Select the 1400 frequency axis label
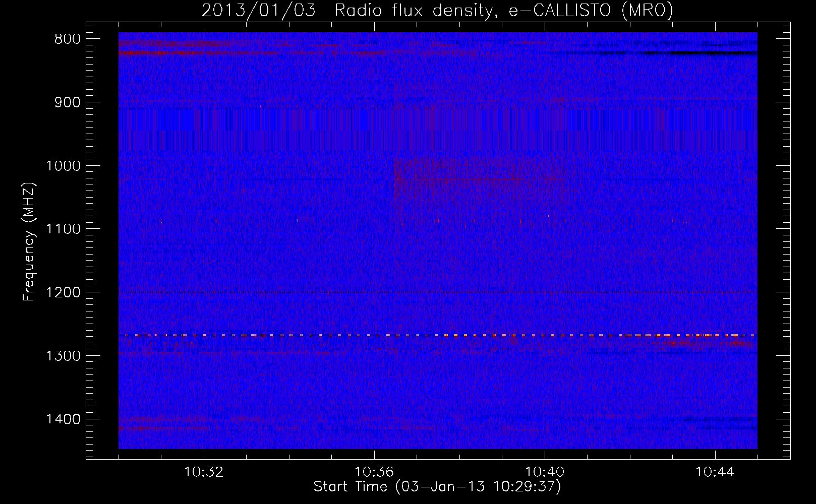The image size is (816, 504). tap(63, 419)
